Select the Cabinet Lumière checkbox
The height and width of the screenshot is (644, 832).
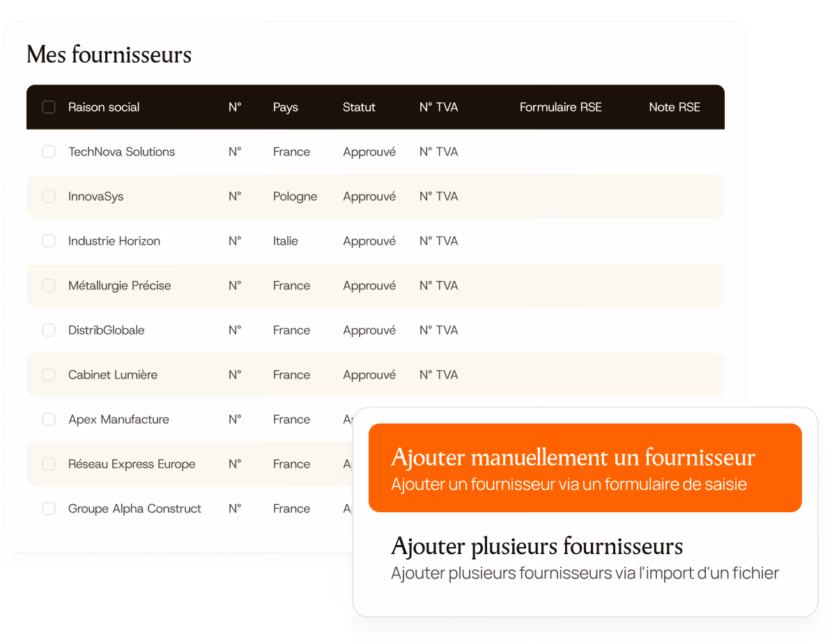[49, 375]
